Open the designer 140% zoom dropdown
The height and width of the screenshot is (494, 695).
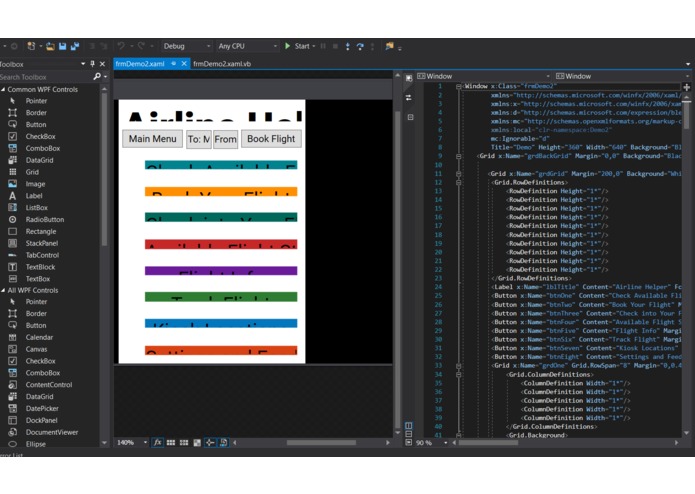point(145,442)
